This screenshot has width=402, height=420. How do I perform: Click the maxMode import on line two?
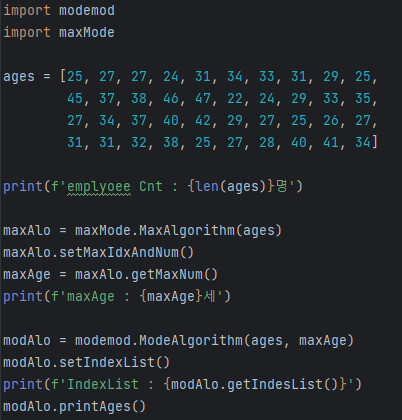pyautogui.click(x=87, y=33)
